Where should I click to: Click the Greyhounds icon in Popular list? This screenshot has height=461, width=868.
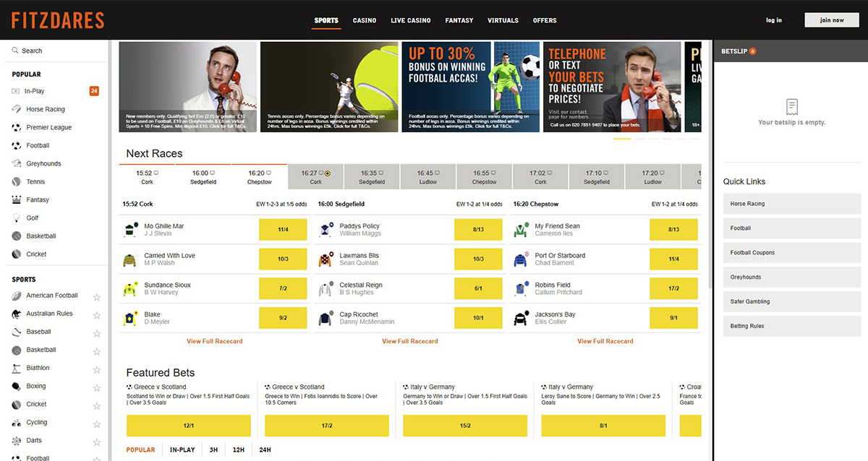click(17, 163)
